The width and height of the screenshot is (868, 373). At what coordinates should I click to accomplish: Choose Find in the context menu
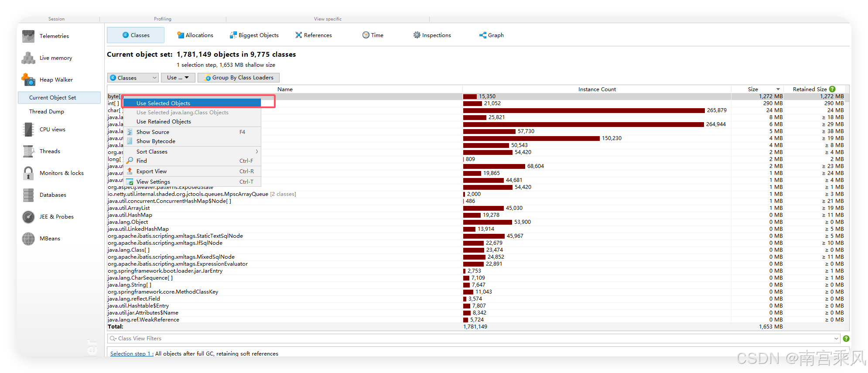(192, 161)
